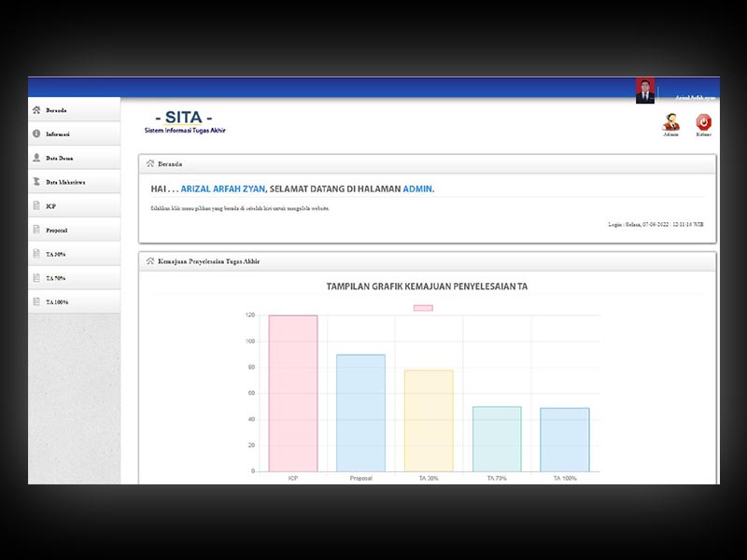The width and height of the screenshot is (747, 560).
Task: Go to the TA 70% sidebar menu item
Action: [x=56, y=278]
